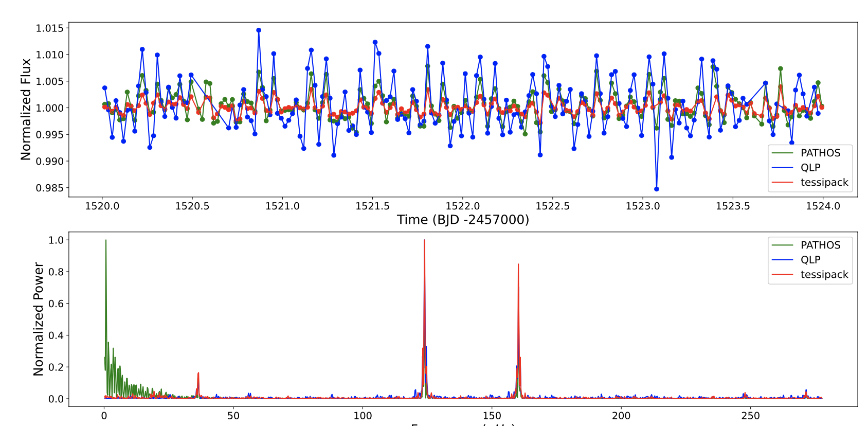Click the 0.6 power tick label

pos(56,304)
